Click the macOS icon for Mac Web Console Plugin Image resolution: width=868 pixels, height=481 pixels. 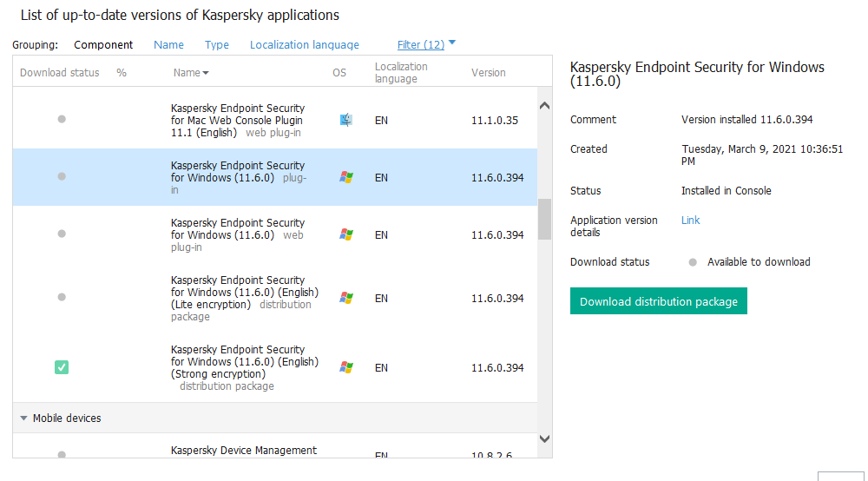(346, 120)
